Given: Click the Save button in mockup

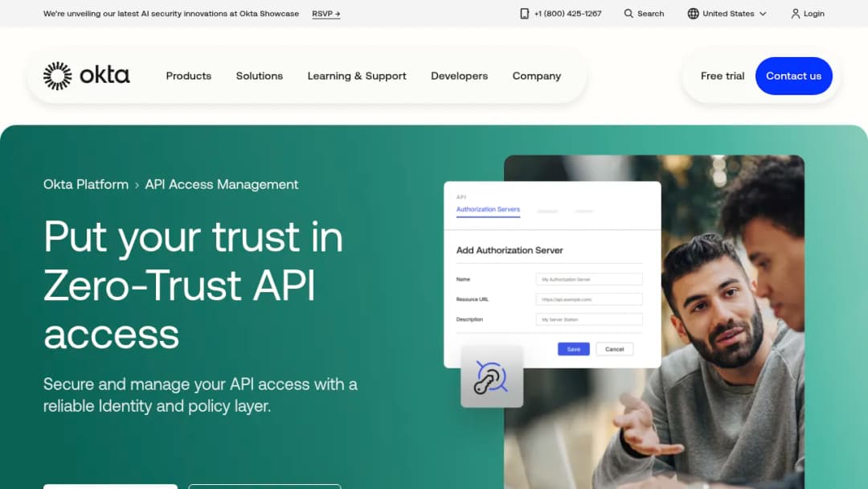Looking at the screenshot, I should coord(574,349).
